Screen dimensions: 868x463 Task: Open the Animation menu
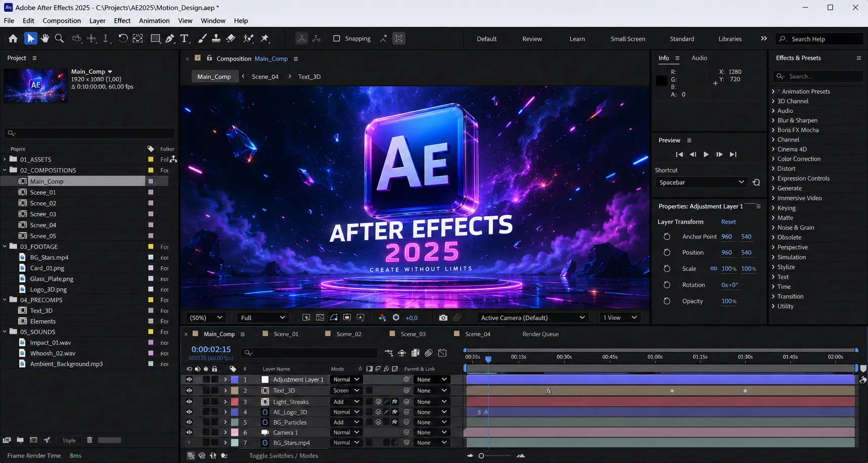154,21
